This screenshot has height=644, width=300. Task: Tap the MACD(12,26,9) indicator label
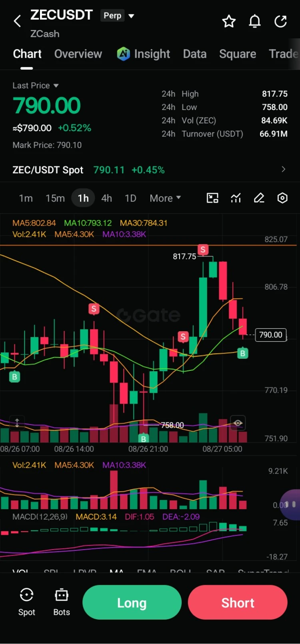point(40,516)
